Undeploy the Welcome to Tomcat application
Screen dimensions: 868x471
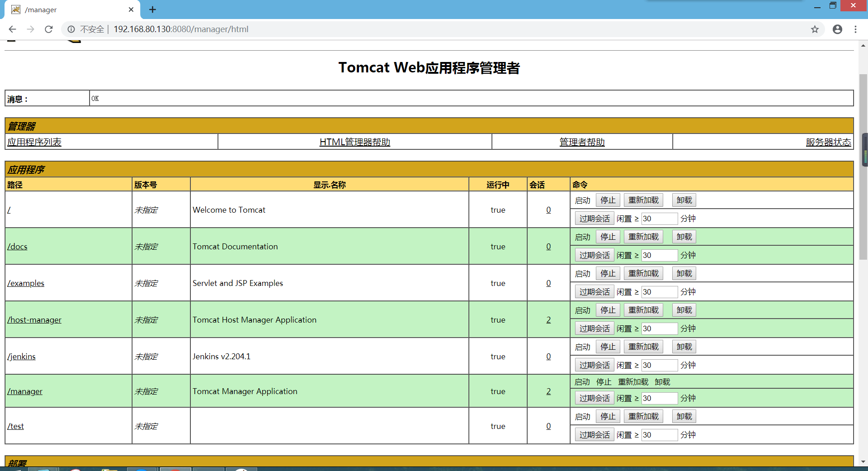pyautogui.click(x=684, y=200)
